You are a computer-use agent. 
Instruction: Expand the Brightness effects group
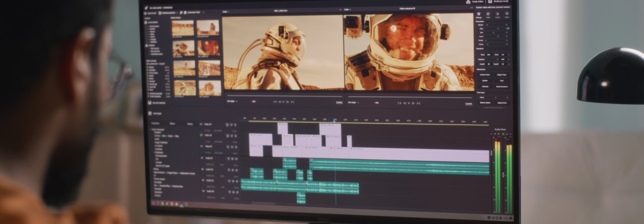(x=154, y=152)
